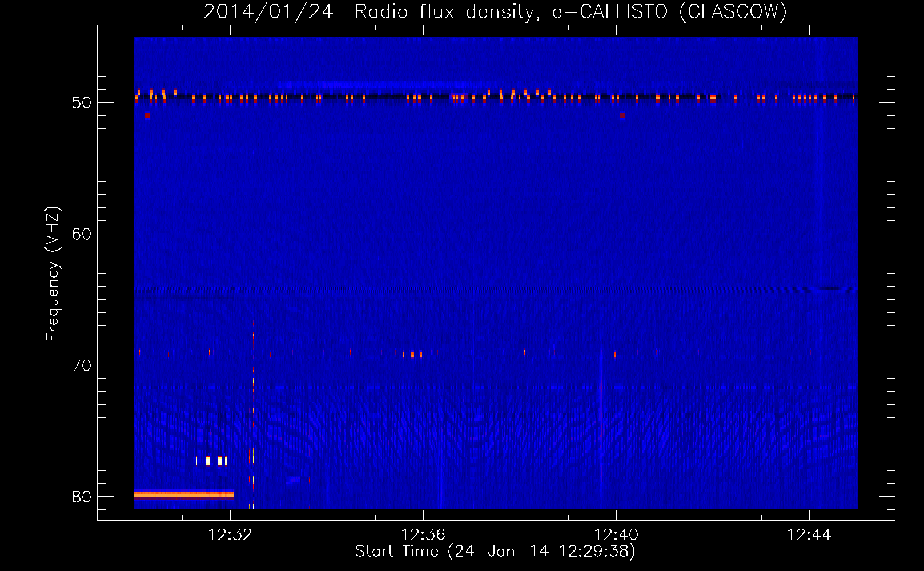The height and width of the screenshot is (571, 924).
Task: Click the 'Start Time (24-Jan-14 12:29:38)' axis label
Action: click(x=495, y=552)
